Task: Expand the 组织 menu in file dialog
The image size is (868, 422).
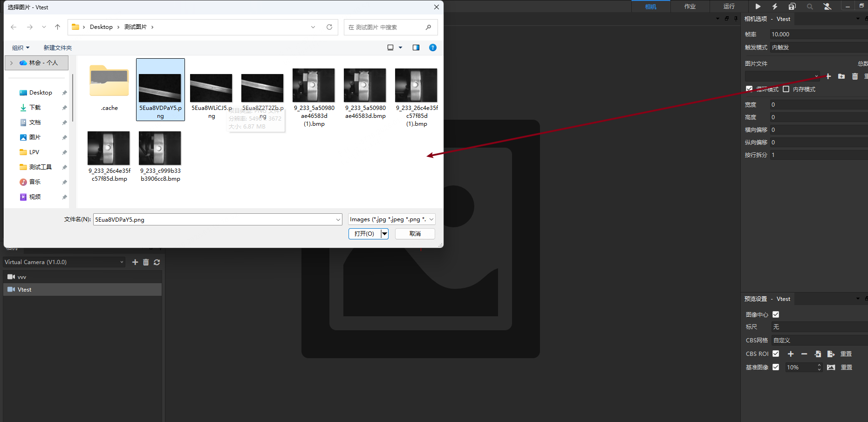Action: (x=21, y=48)
